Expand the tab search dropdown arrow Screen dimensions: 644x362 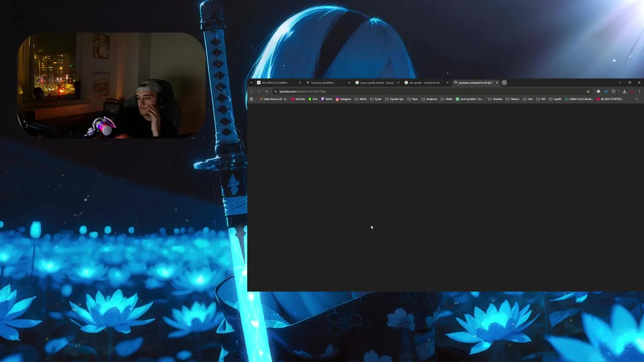[251, 82]
